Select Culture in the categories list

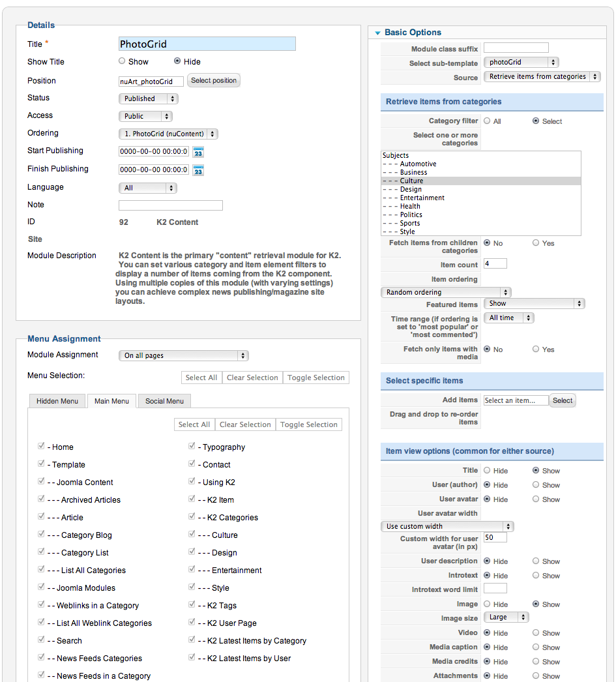coord(481,181)
